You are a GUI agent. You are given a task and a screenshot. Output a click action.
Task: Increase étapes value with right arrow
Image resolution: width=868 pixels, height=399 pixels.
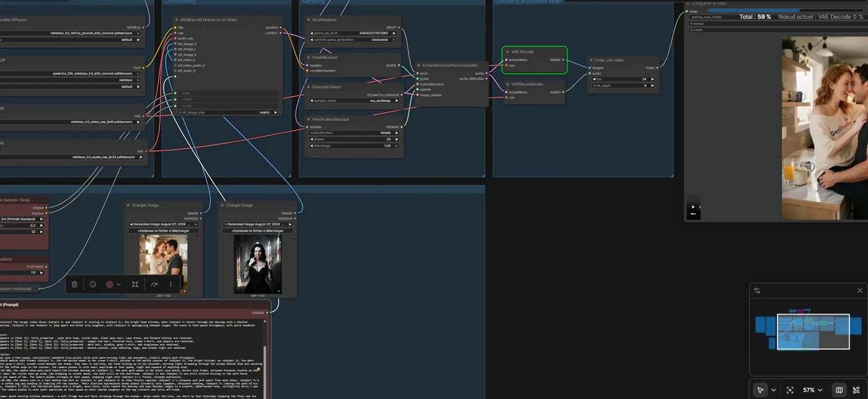coord(397,139)
